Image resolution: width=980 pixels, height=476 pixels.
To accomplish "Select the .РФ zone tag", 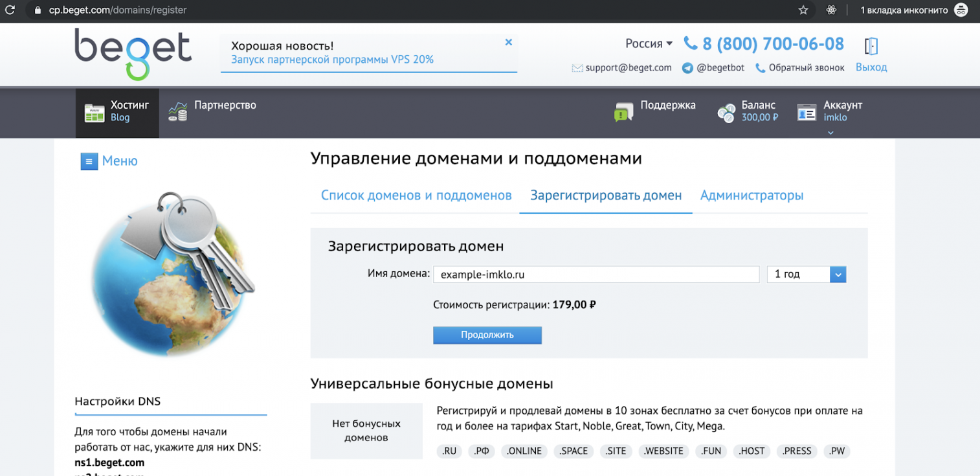I will pyautogui.click(x=482, y=451).
